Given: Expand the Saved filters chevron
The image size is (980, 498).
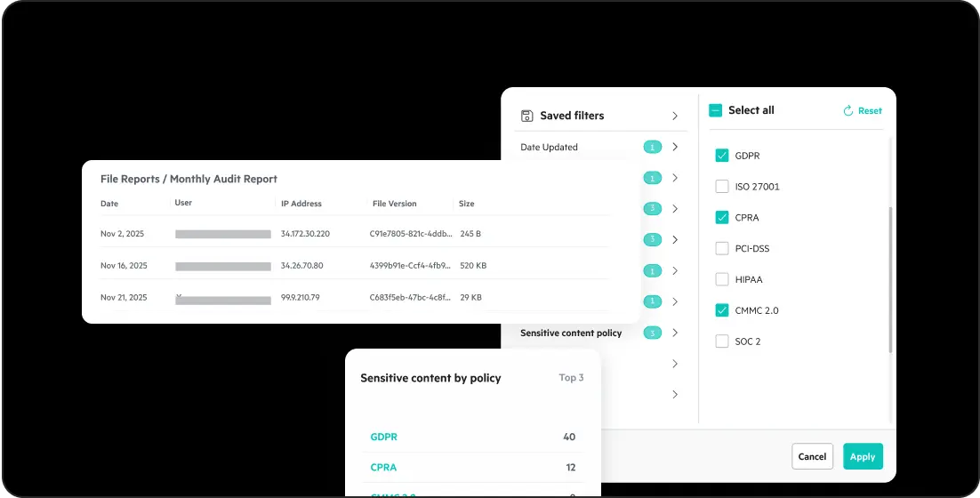Looking at the screenshot, I should (675, 116).
